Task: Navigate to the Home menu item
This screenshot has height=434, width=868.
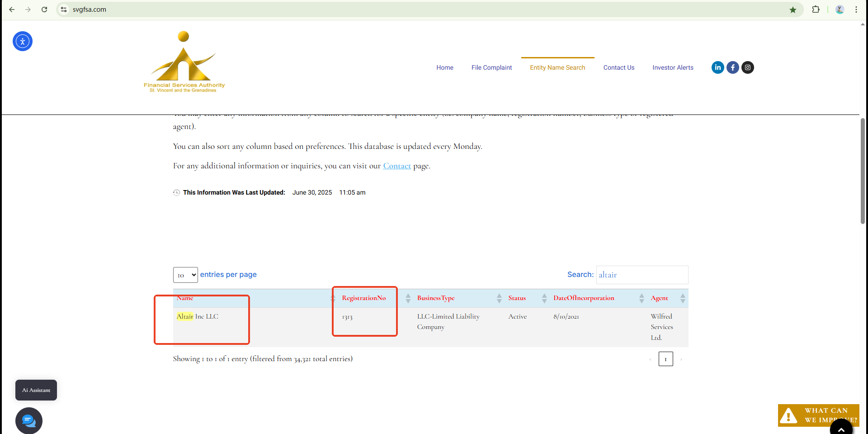Action: 444,67
